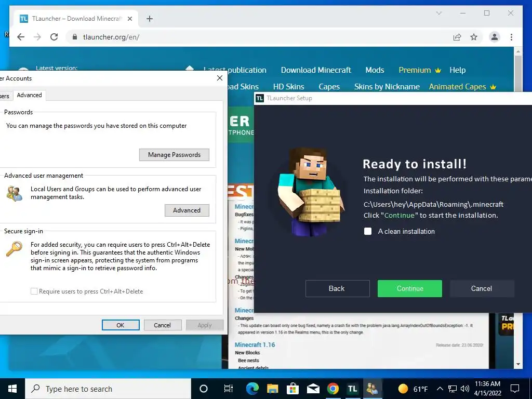Open the Premium menu item
The width and height of the screenshot is (532, 399).
pyautogui.click(x=419, y=70)
